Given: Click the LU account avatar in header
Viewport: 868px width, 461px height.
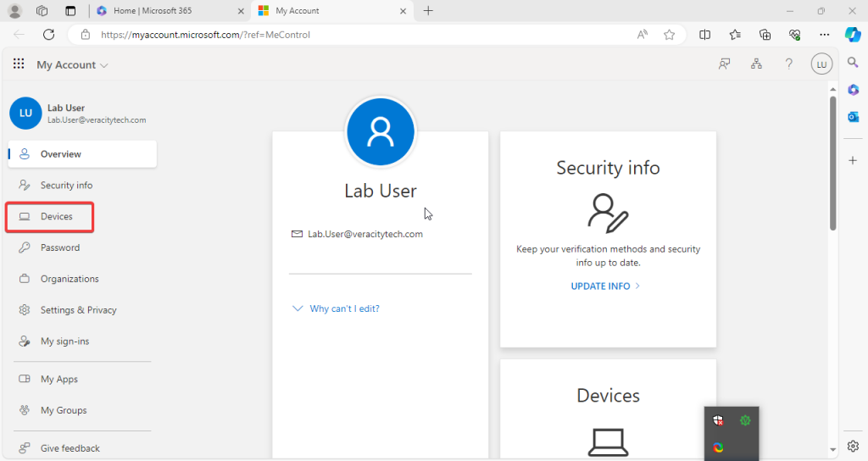Looking at the screenshot, I should click(x=821, y=64).
